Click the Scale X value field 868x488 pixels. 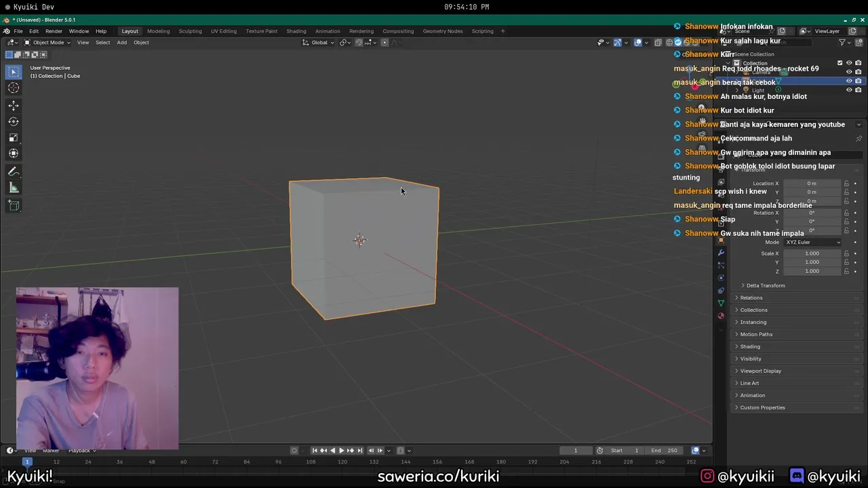pos(812,253)
